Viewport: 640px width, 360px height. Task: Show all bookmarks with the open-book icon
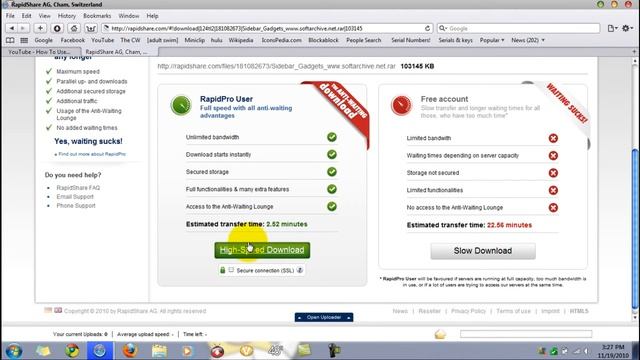(x=10, y=40)
